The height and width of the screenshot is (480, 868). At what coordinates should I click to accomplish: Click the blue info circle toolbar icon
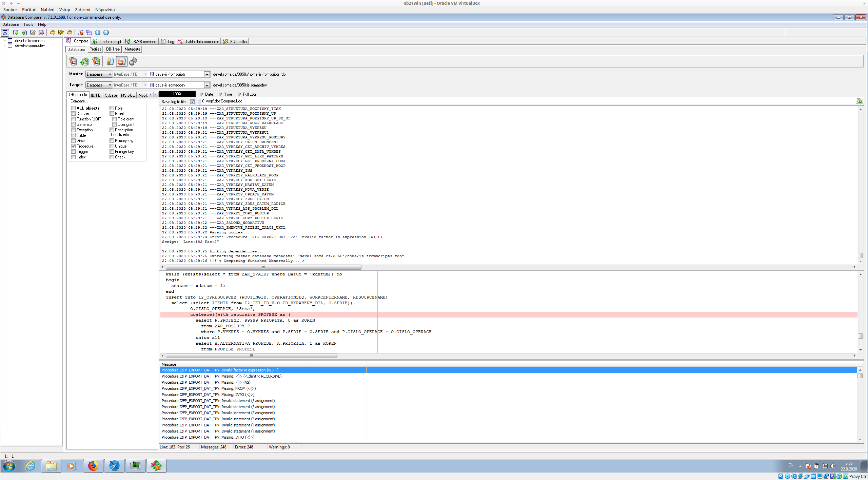pyautogui.click(x=98, y=33)
